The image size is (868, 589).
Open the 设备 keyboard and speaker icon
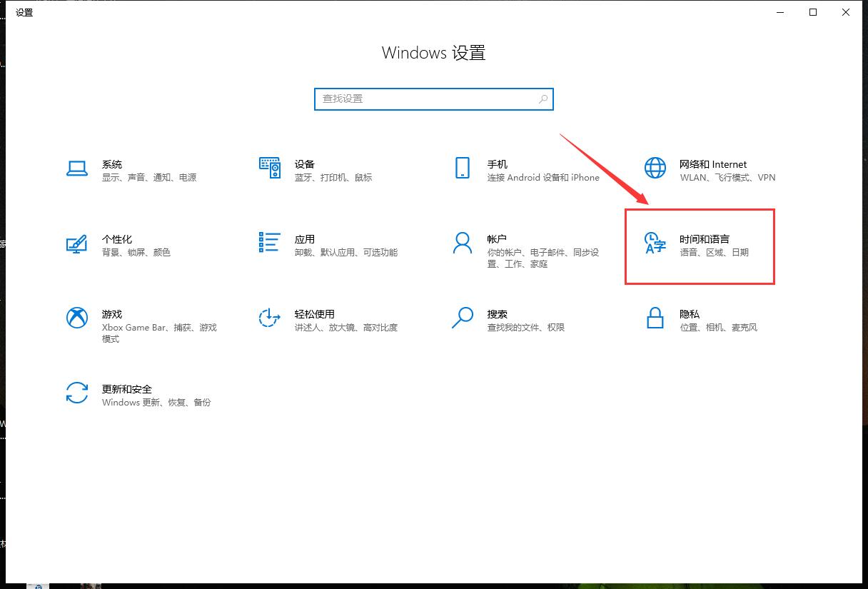(270, 168)
